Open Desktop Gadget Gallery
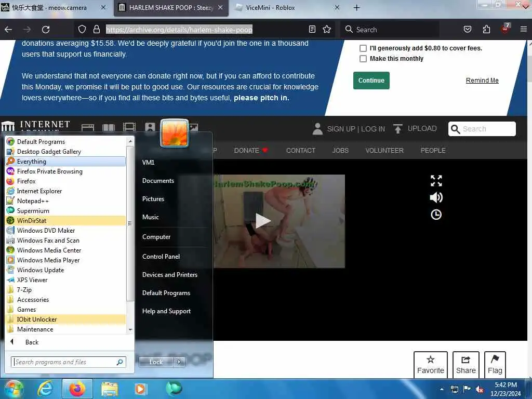Screen dimensions: 532x399 point(65,151)
